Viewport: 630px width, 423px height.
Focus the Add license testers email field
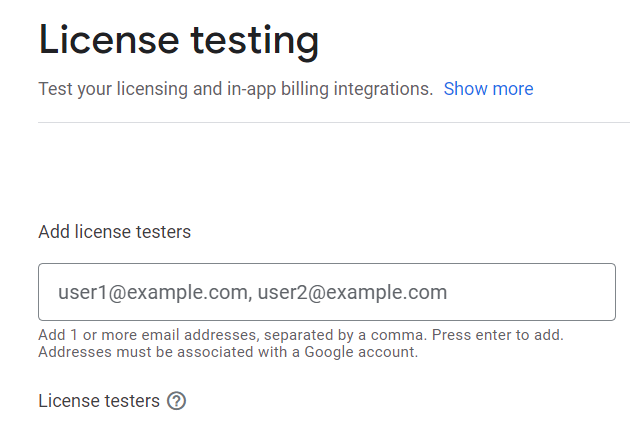click(327, 292)
